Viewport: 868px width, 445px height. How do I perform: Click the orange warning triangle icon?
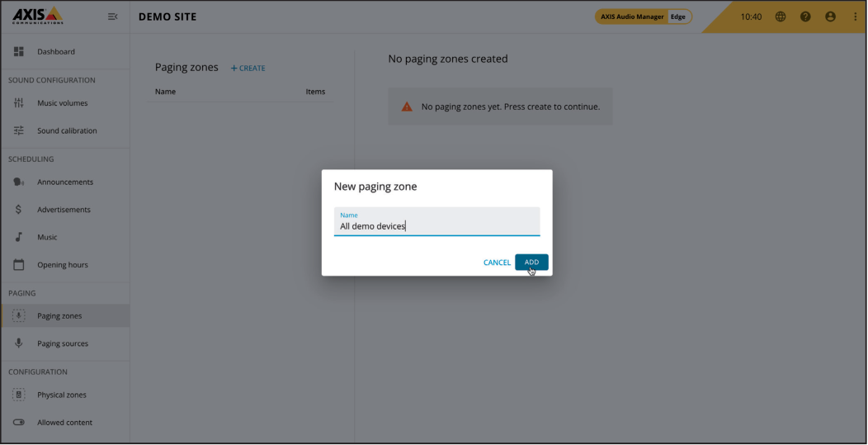click(x=407, y=107)
